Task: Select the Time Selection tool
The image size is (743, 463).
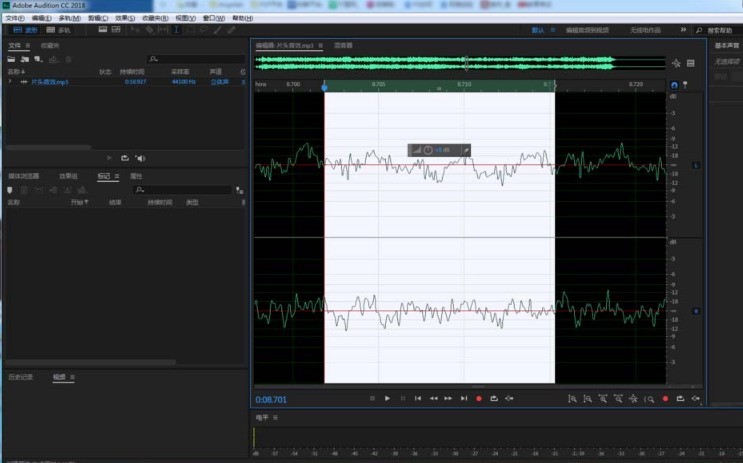Action: pos(176,30)
